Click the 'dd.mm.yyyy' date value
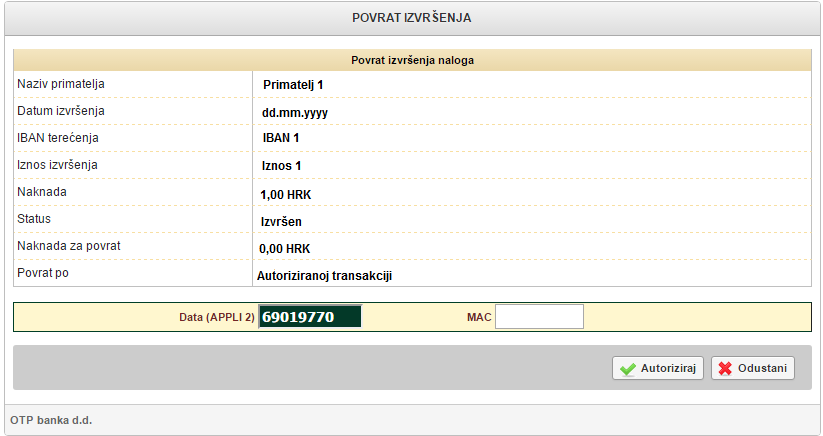This screenshot has width=823, height=436. pos(295,113)
